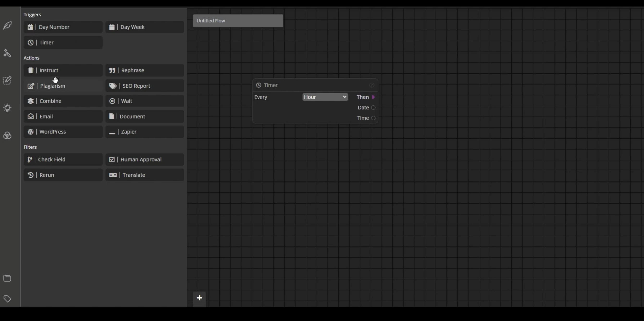Click the language icon on Translate
644x321 pixels.
coord(113,175)
